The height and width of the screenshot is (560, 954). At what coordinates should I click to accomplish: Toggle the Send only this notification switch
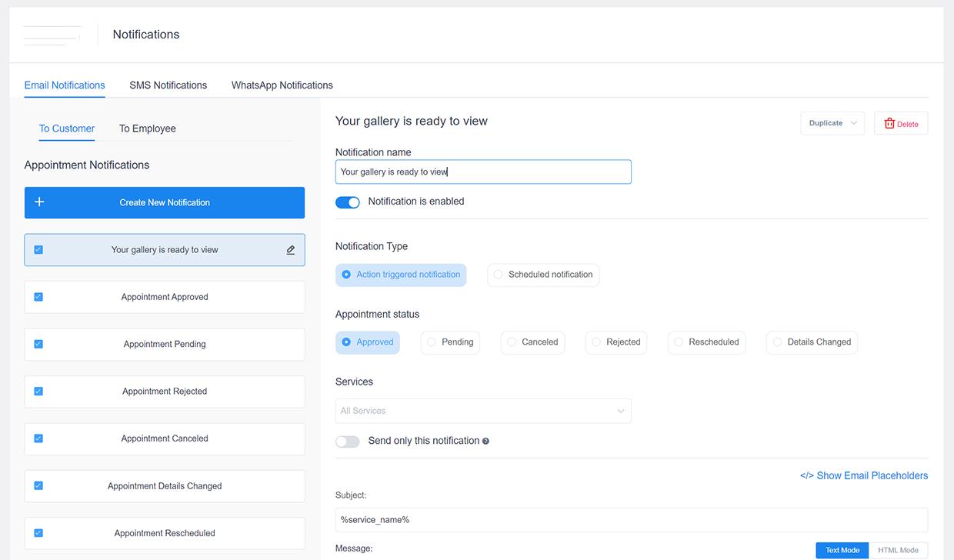[x=348, y=442]
